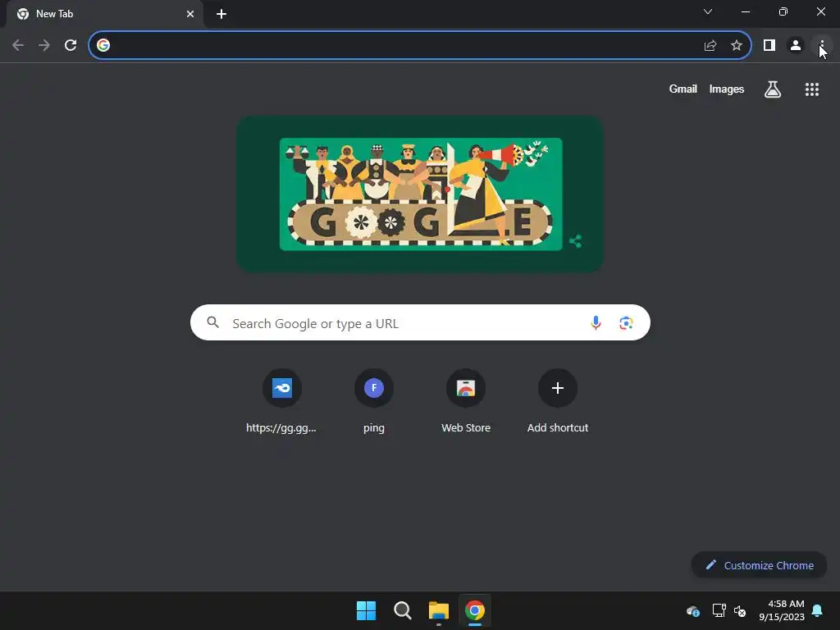
Task: Select the New Tab tab
Action: point(105,14)
